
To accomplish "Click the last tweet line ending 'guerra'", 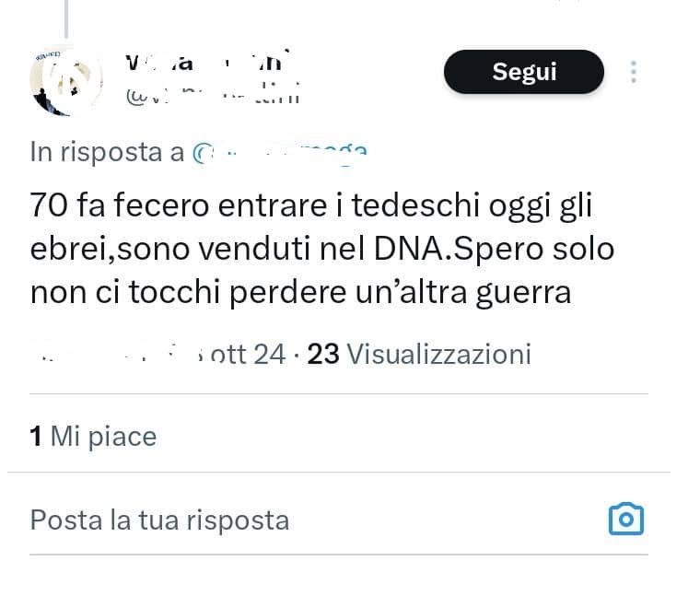I will 300,293.
